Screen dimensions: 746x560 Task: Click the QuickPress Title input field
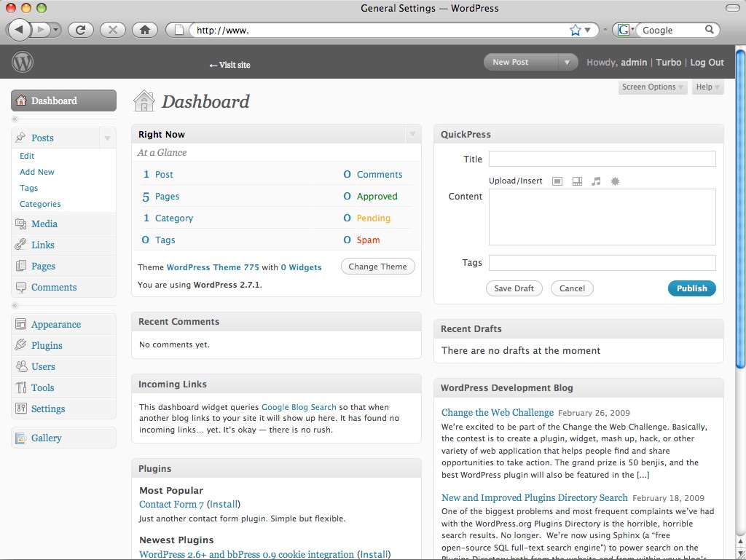pos(602,159)
